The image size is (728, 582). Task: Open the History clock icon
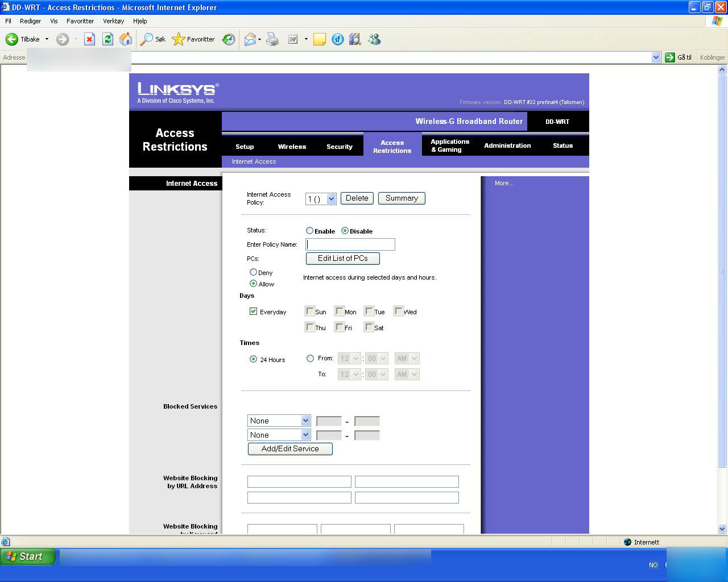[x=229, y=39]
